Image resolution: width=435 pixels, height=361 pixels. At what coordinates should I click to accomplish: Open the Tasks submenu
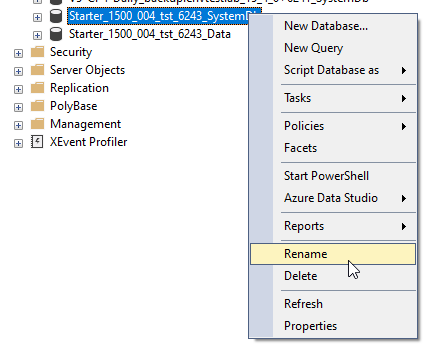point(333,98)
